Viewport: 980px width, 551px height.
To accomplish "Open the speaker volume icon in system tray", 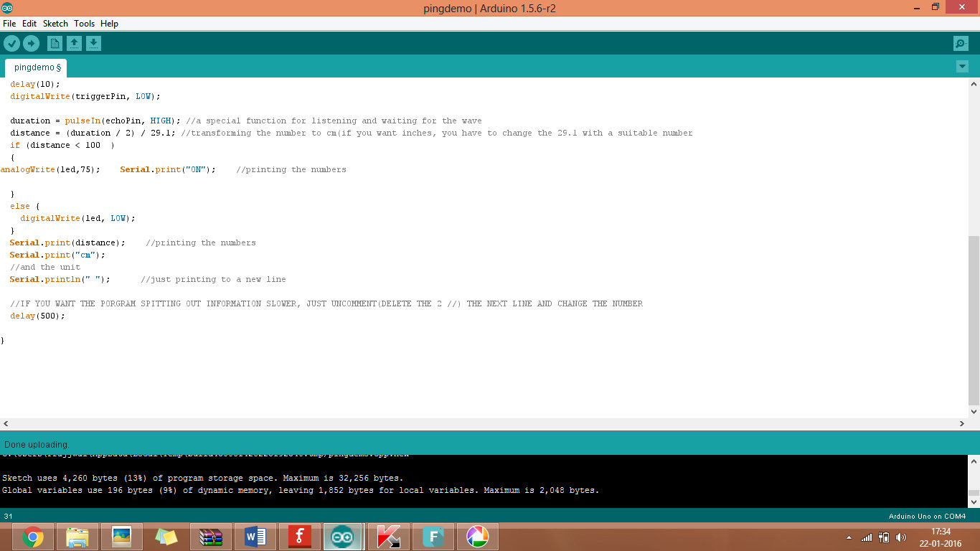I will tap(901, 537).
